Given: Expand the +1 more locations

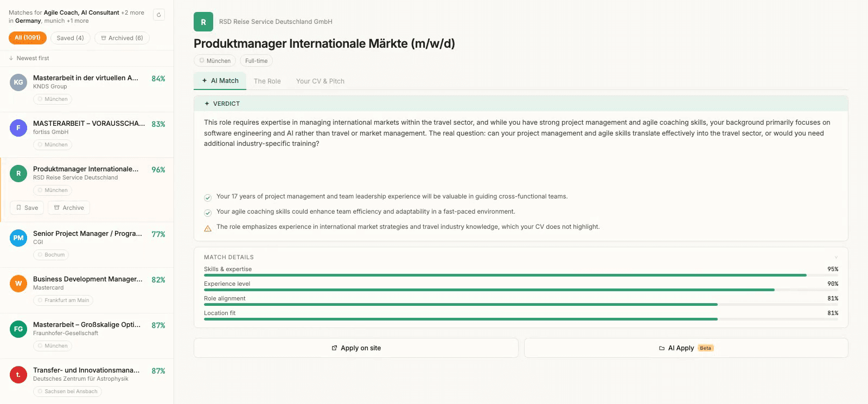Looking at the screenshot, I should tap(78, 21).
